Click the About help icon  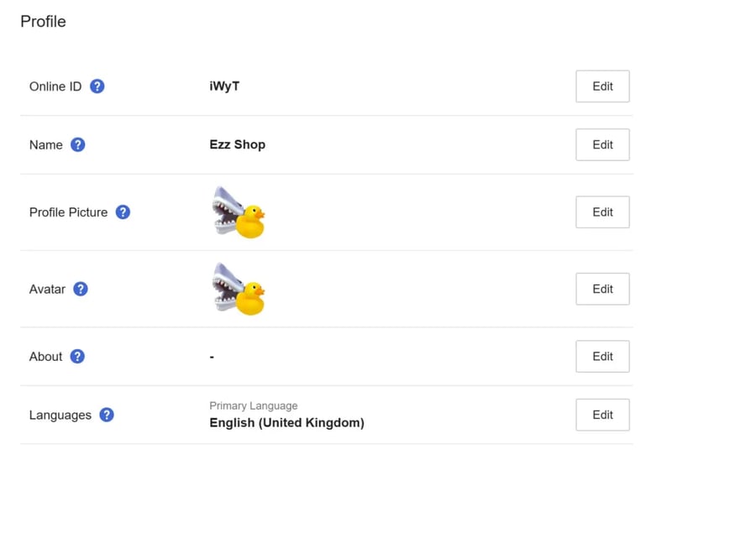coord(77,357)
